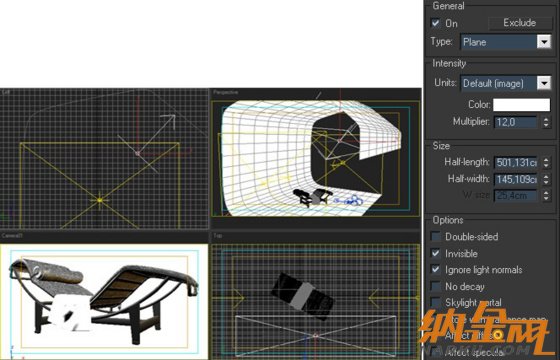Image resolution: width=560 pixels, height=360 pixels.
Task: Toggle the Ignore light normals checkbox
Action: coord(435,269)
